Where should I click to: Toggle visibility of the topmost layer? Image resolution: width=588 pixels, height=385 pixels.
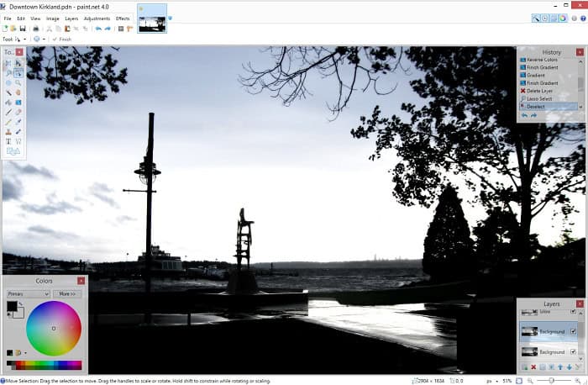[x=573, y=312]
